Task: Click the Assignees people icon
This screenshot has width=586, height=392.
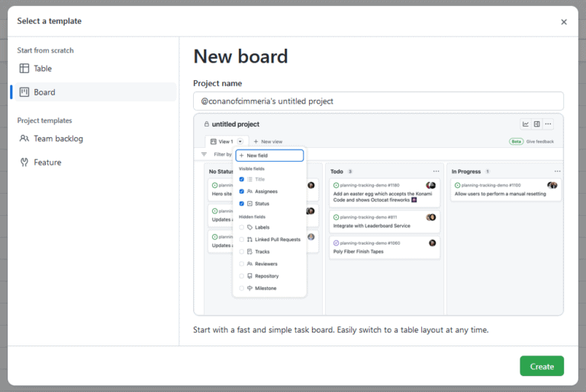Action: pos(250,191)
